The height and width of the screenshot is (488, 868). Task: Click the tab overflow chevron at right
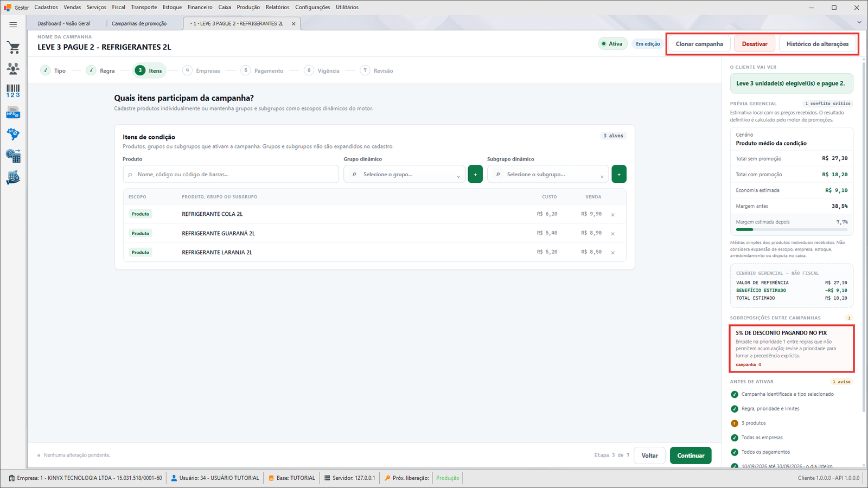tap(859, 22)
